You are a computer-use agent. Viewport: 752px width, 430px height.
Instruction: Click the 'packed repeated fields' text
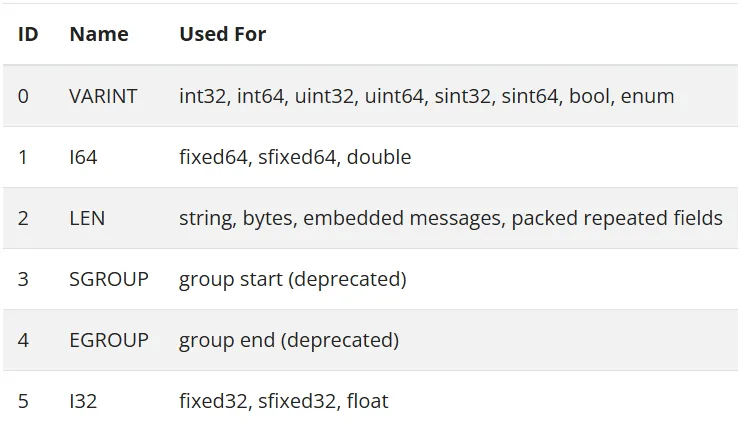coord(617,219)
